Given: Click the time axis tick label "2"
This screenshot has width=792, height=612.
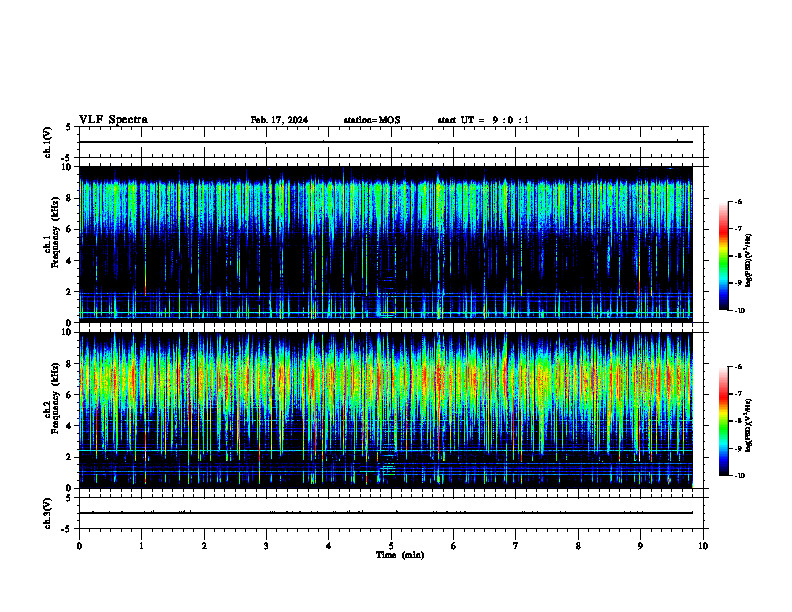Looking at the screenshot, I should click(x=204, y=546).
